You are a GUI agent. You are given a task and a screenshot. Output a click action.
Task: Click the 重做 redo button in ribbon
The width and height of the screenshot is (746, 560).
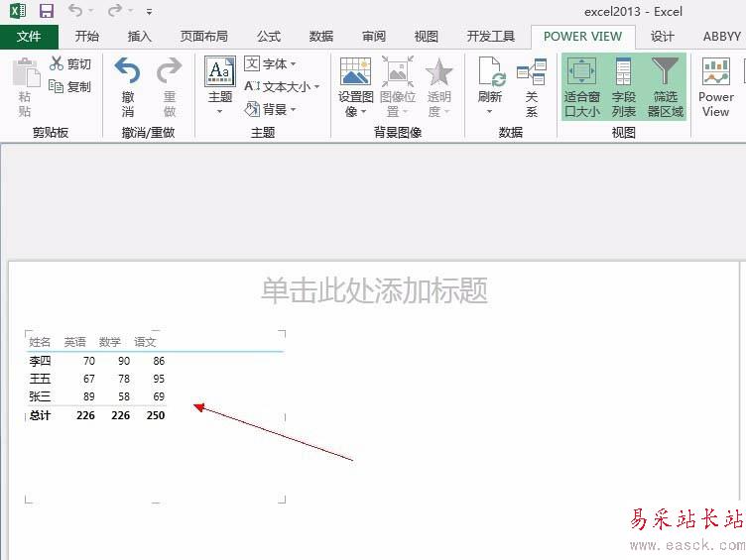[170, 87]
